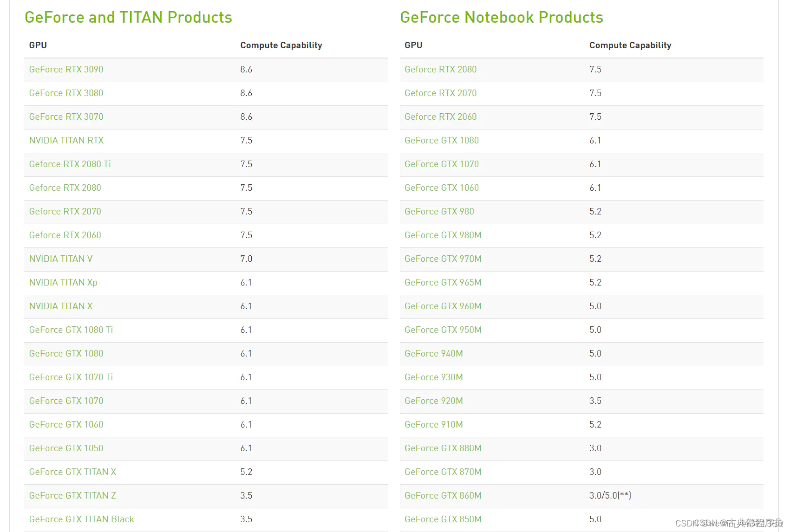Open GeForce 910M link
The image size is (790, 532).
pos(434,425)
